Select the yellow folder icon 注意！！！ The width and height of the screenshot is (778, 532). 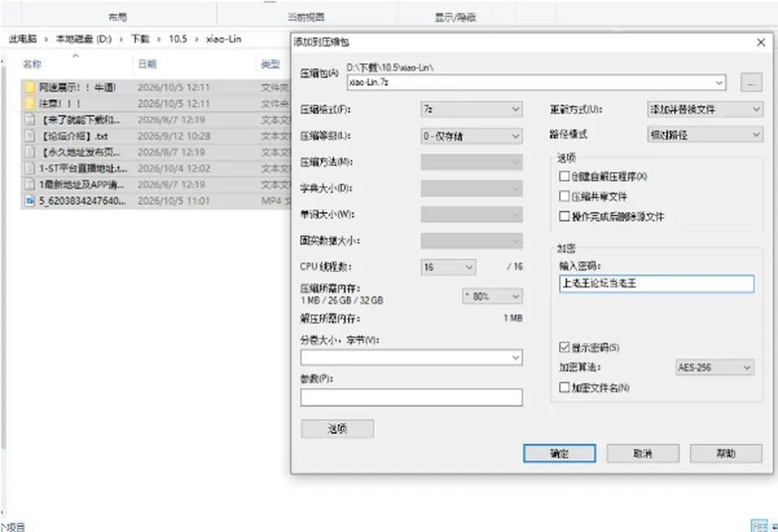tap(30, 104)
